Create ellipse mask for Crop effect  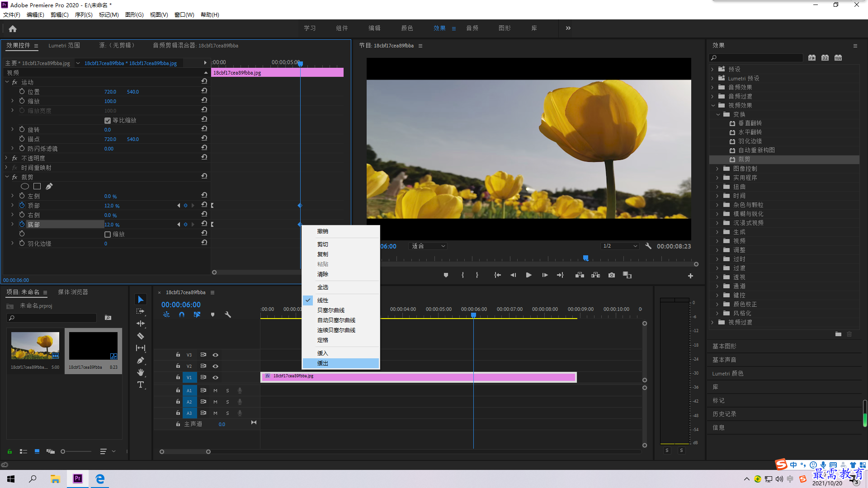[25, 186]
